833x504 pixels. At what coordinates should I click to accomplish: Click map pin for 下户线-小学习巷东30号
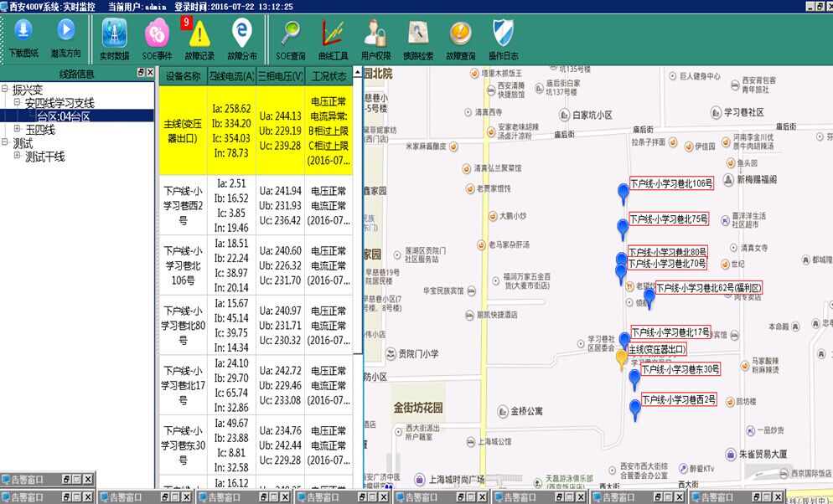(634, 380)
